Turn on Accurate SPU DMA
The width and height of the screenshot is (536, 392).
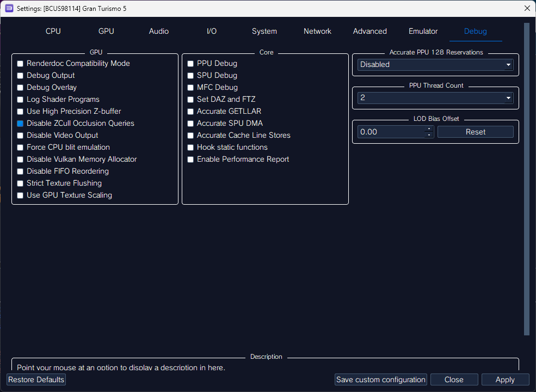pyautogui.click(x=190, y=124)
